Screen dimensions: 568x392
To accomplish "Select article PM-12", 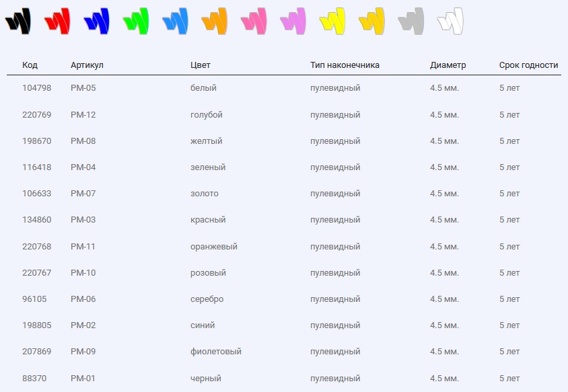I will click(83, 115).
